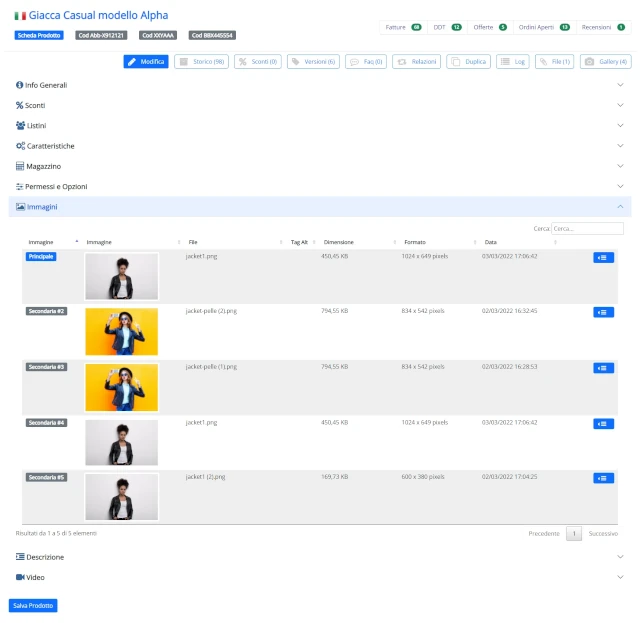Click the Giacca Casual modello Alpha title

[98, 16]
